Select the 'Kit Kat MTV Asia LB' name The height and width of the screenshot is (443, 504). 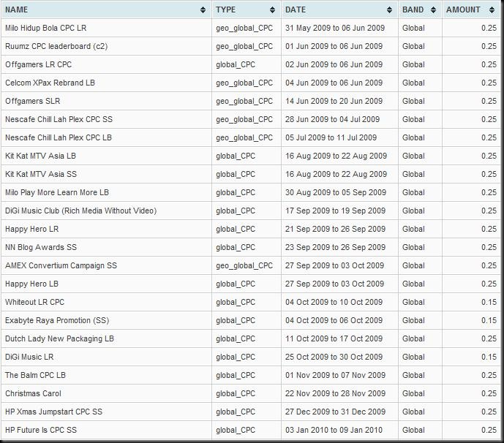pyautogui.click(x=40, y=156)
